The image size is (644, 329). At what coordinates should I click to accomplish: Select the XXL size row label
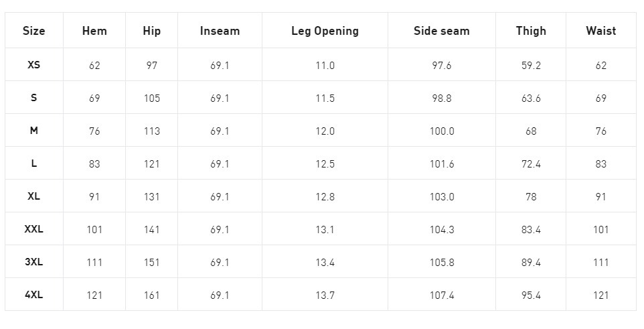coord(33,229)
